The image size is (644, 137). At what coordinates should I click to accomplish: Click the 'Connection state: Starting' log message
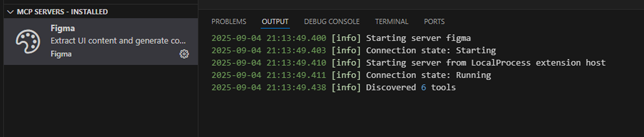tap(431, 51)
